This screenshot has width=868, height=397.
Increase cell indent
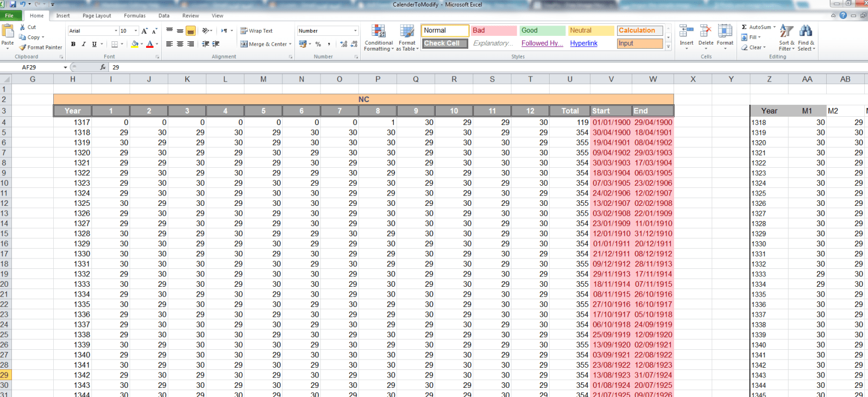216,44
